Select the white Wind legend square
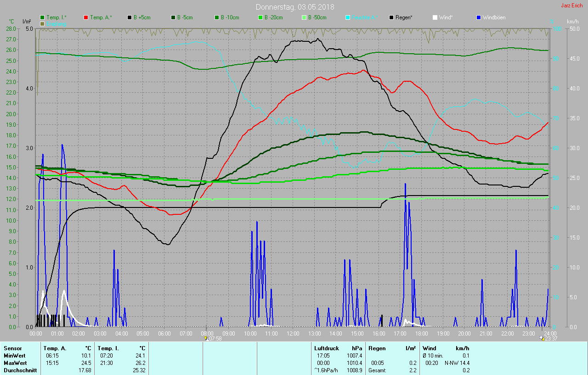 tap(435, 17)
